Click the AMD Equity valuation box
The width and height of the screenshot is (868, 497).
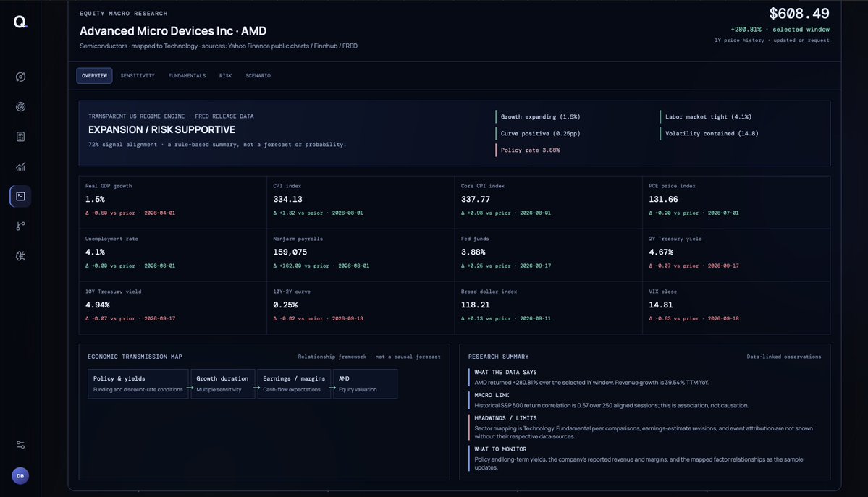[x=366, y=383]
